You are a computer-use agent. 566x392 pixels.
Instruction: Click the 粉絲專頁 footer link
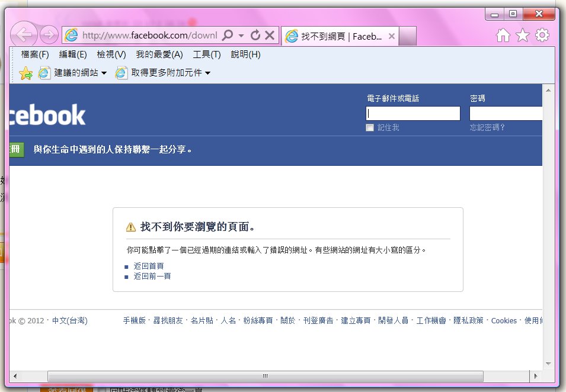[x=258, y=320]
